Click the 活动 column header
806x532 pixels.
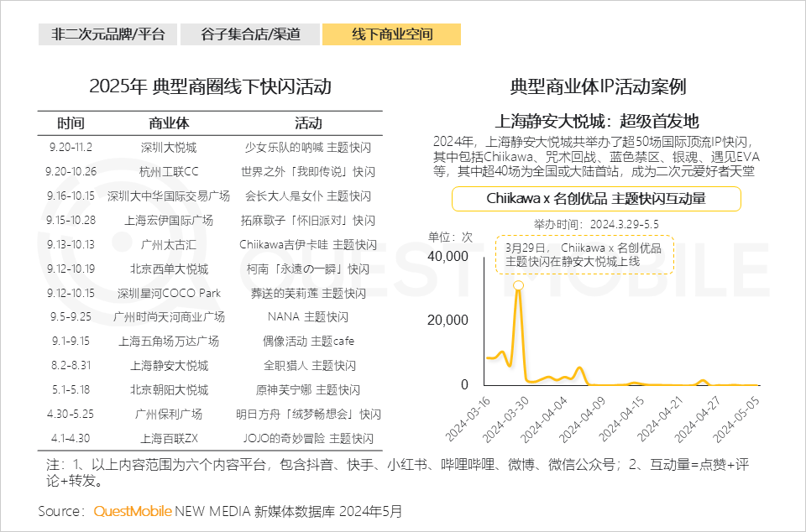308,123
